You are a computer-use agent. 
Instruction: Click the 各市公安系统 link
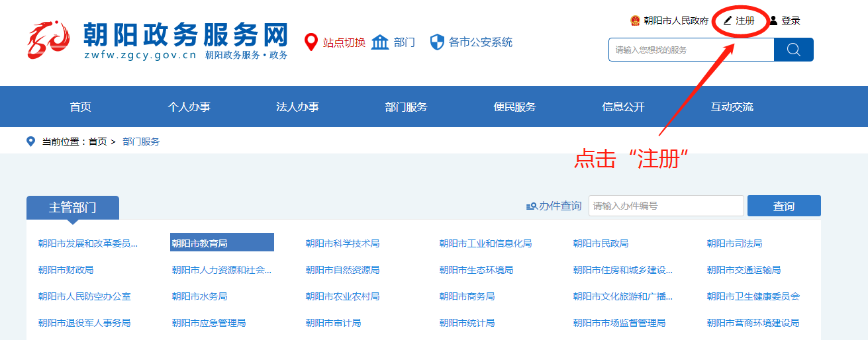click(x=481, y=42)
